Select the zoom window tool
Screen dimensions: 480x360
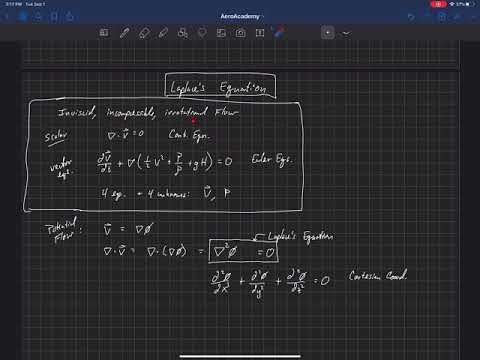(104, 33)
